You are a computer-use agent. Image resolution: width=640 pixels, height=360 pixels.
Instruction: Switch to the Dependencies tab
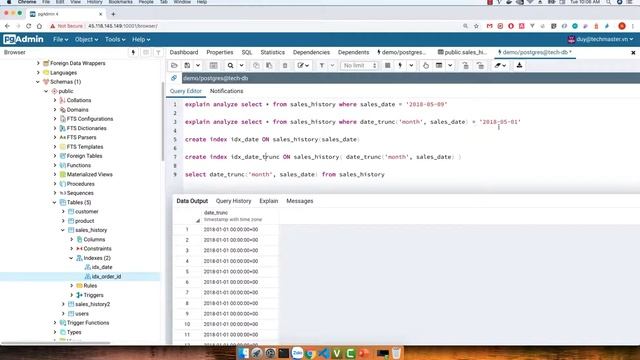[x=311, y=52]
